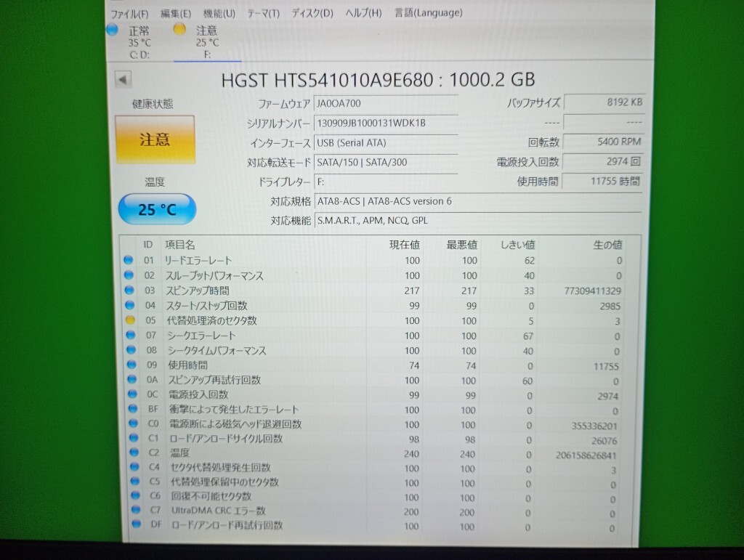
Task: Click status dot for C5 代替処理保留中のセクタ数
Action: [135, 481]
